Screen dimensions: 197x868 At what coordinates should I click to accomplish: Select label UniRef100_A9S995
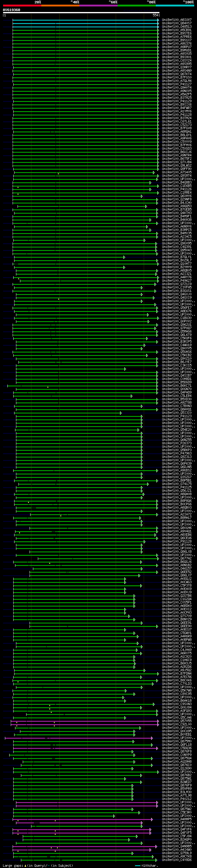(x=176, y=64)
